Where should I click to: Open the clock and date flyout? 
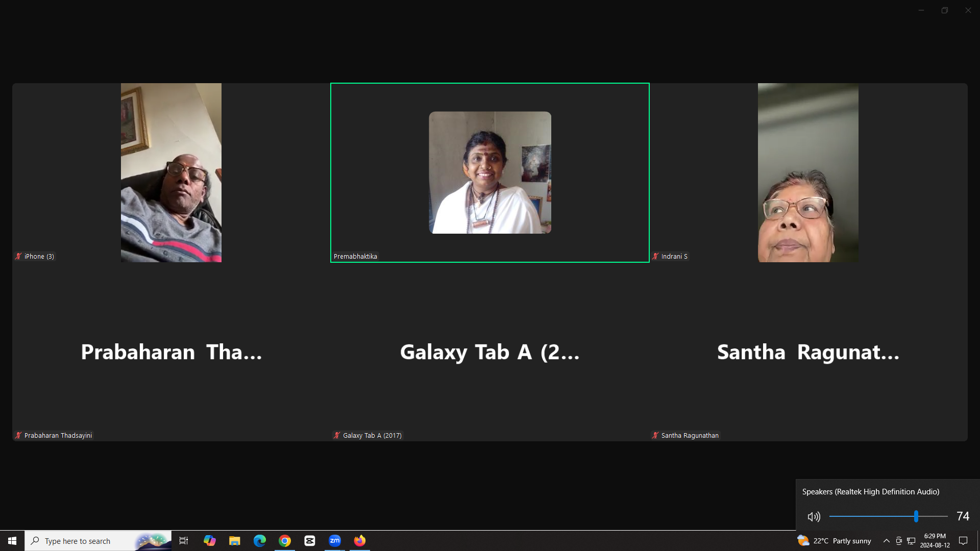(x=935, y=541)
